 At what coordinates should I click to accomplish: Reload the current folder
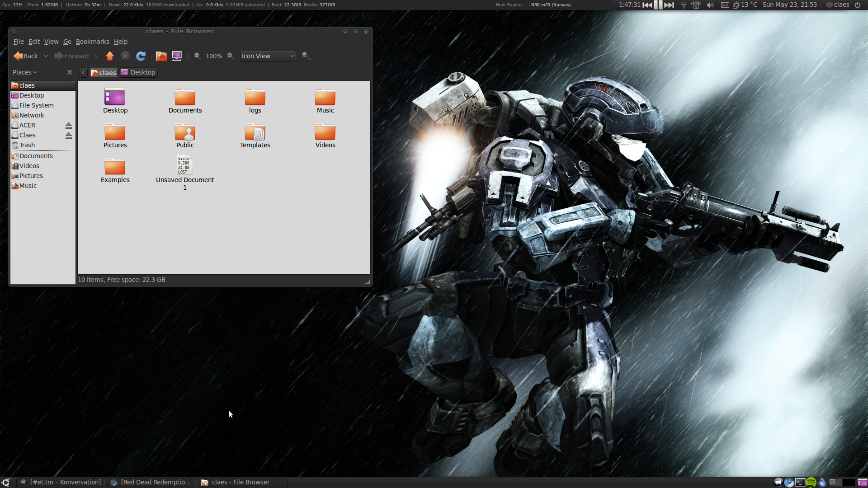(141, 56)
